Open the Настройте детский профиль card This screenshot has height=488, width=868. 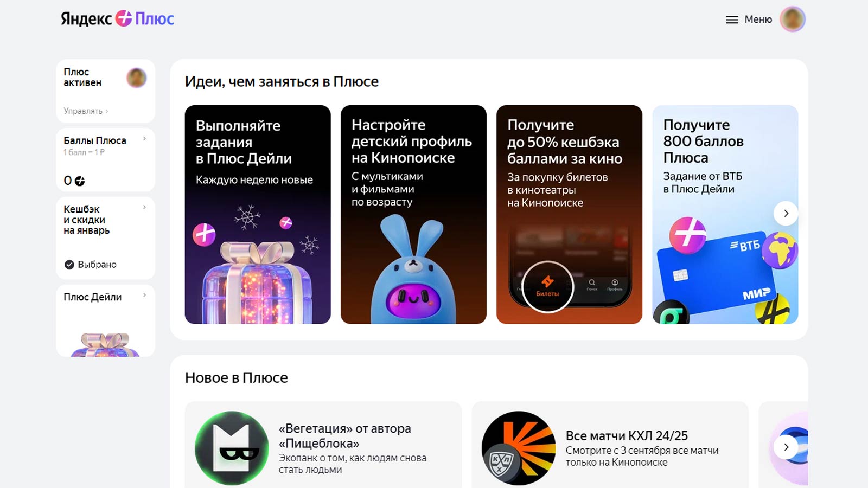pyautogui.click(x=413, y=215)
